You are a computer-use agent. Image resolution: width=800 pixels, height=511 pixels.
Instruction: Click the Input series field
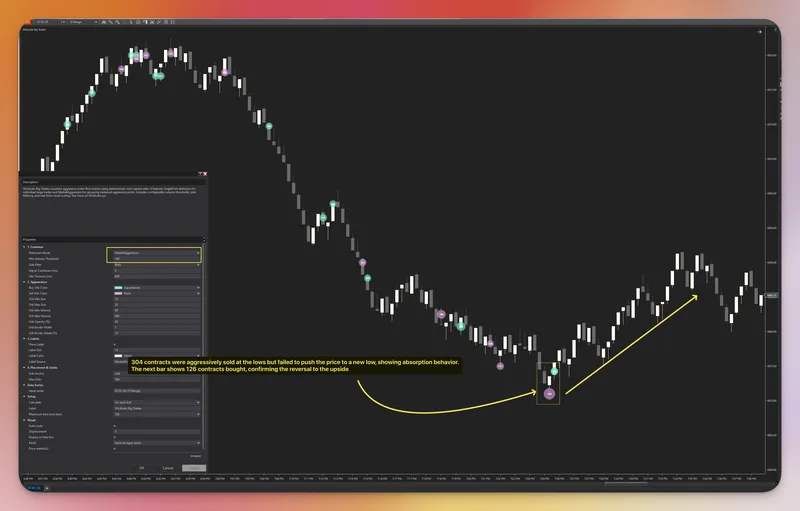[157, 391]
